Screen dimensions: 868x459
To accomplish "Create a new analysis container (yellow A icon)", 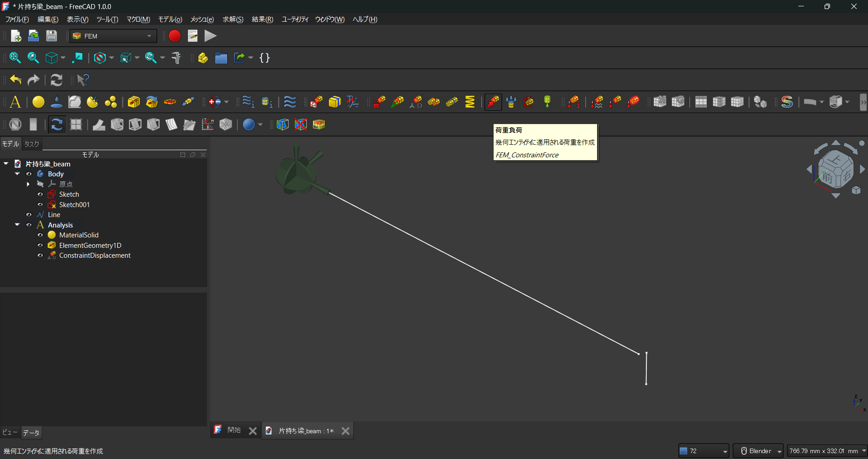I will click(x=15, y=102).
